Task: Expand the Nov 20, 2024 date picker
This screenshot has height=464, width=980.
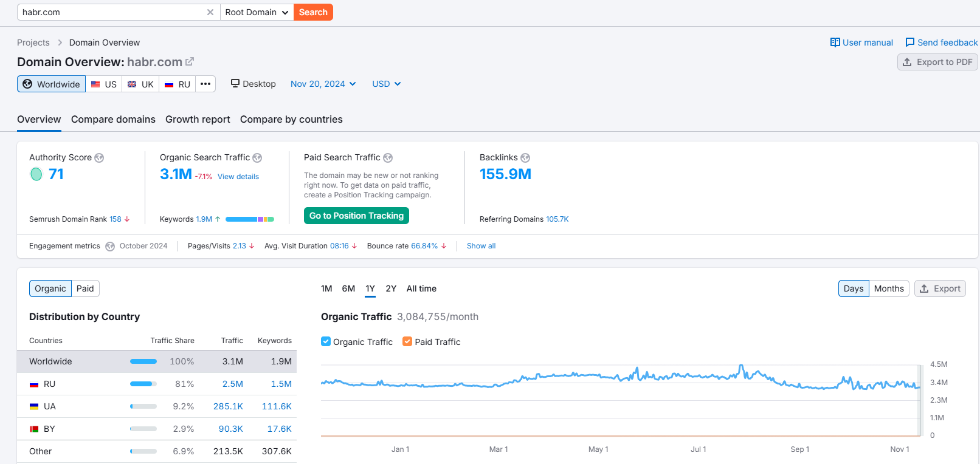Action: pyautogui.click(x=323, y=84)
